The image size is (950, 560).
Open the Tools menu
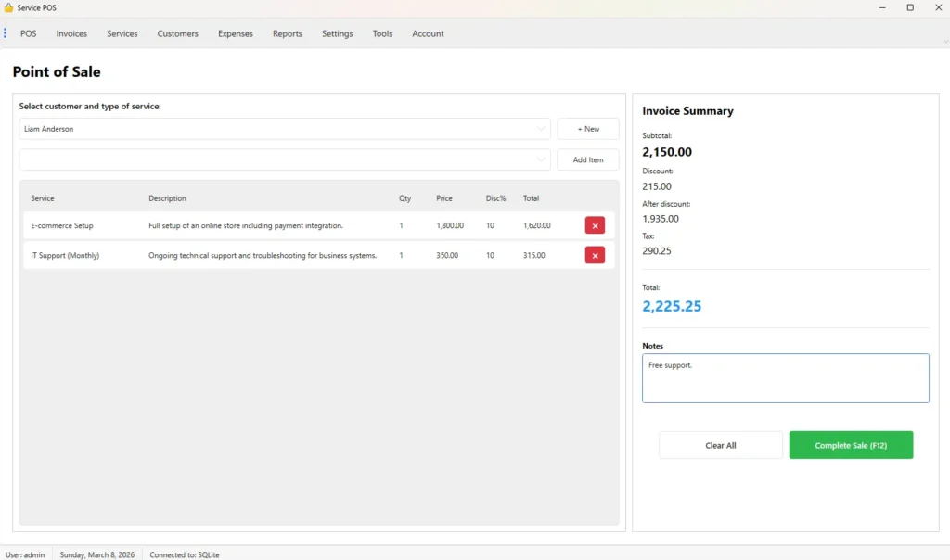382,33
